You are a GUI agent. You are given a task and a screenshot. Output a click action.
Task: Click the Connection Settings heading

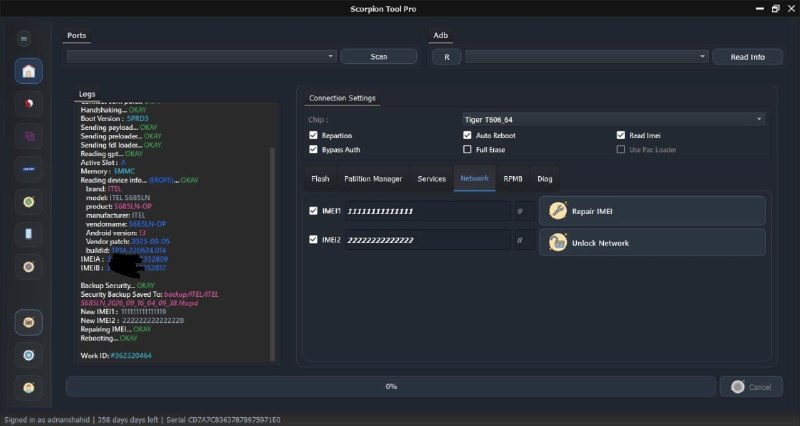click(342, 98)
